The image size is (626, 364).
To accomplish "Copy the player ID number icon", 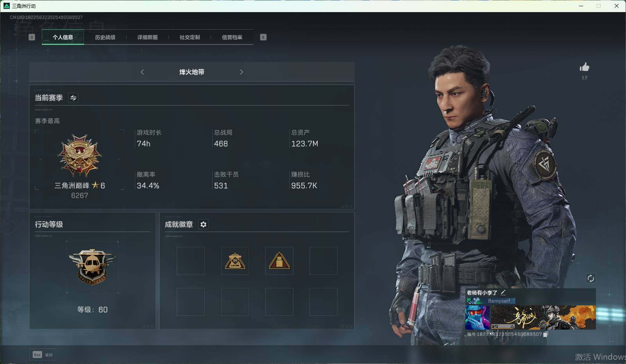I will pyautogui.click(x=546, y=334).
